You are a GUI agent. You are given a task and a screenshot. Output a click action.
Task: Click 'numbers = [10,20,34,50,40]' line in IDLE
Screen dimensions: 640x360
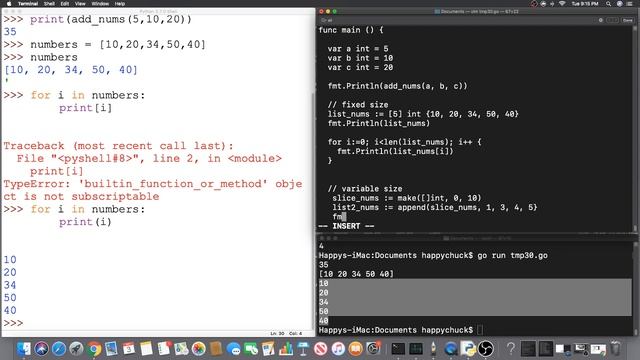click(x=118, y=44)
